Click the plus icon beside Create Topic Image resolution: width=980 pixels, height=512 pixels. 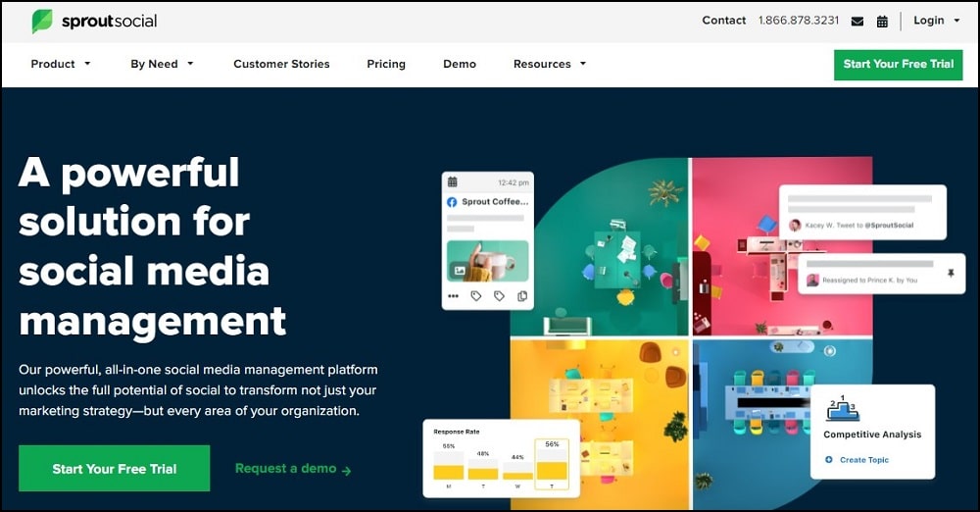point(829,459)
